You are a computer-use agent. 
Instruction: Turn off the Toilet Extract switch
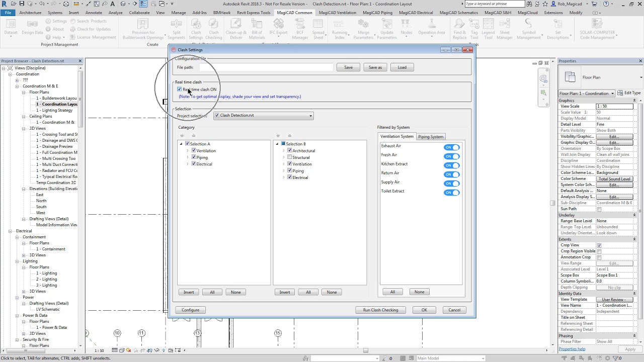pyautogui.click(x=451, y=193)
